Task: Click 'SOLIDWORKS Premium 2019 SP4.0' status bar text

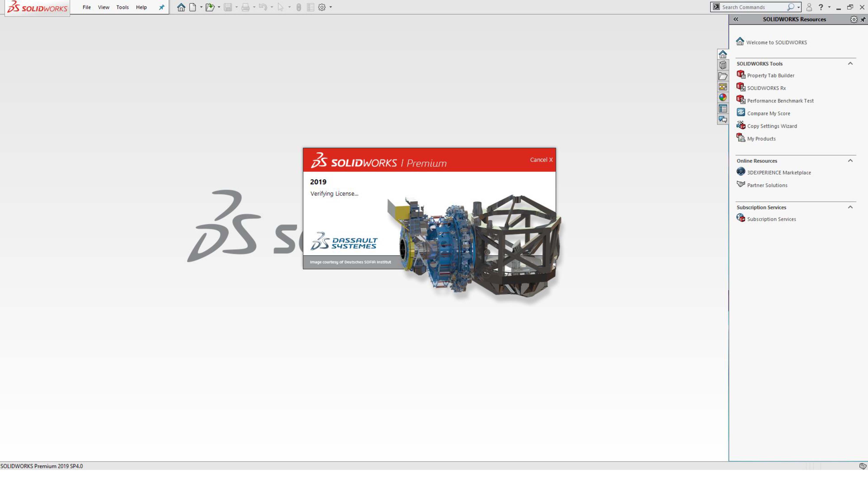Action: tap(41, 466)
